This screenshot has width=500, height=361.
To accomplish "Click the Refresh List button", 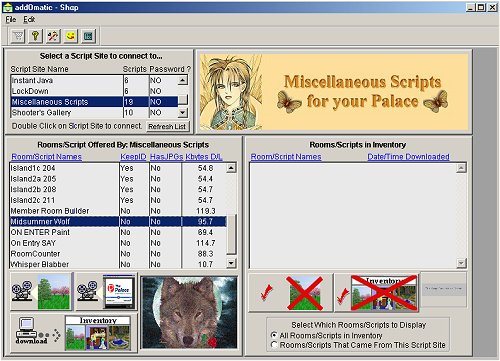I will click(167, 126).
